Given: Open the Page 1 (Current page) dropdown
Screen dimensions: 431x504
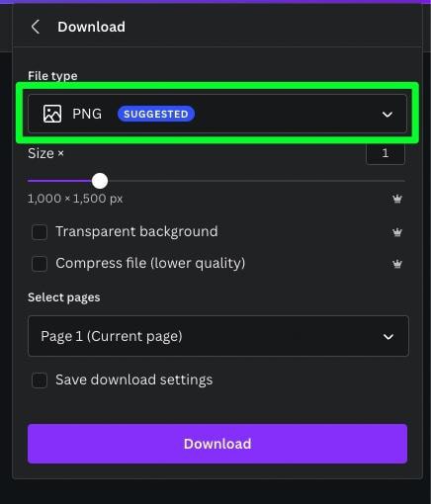Looking at the screenshot, I should pos(218,336).
